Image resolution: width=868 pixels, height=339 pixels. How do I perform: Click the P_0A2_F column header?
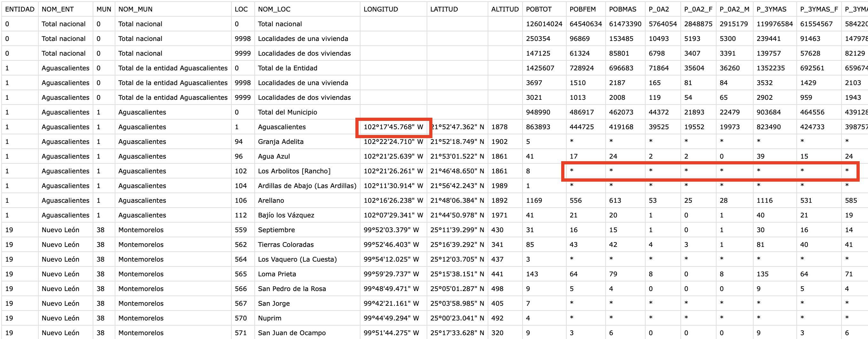tap(698, 9)
